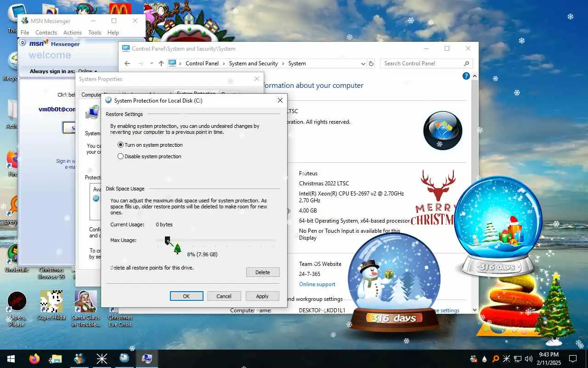
Task: Refresh the Control Panel view
Action: tap(371, 63)
